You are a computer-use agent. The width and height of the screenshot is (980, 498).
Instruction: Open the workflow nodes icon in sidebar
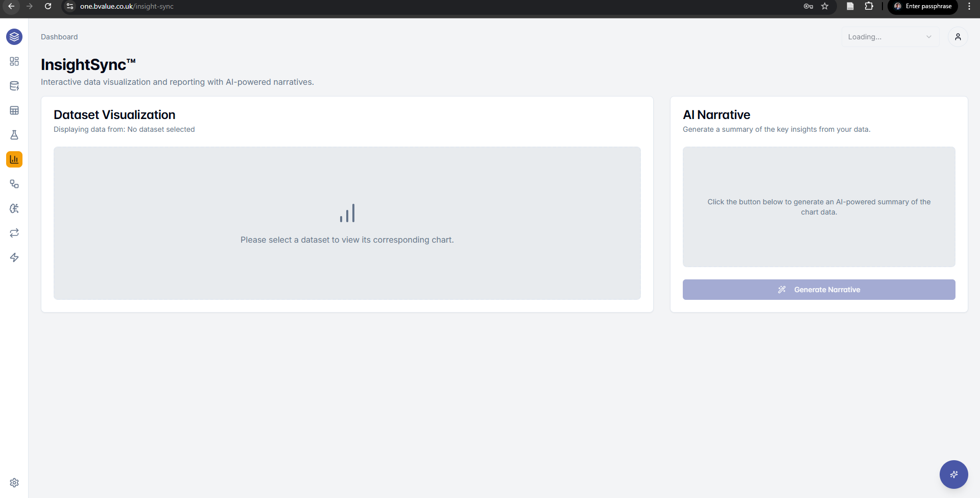coord(14,184)
